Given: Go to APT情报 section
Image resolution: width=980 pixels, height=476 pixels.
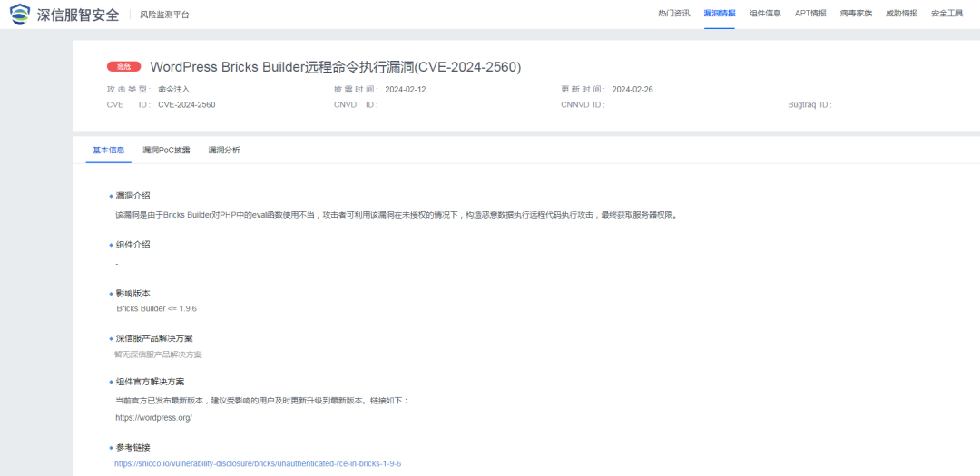Looking at the screenshot, I should point(810,13).
